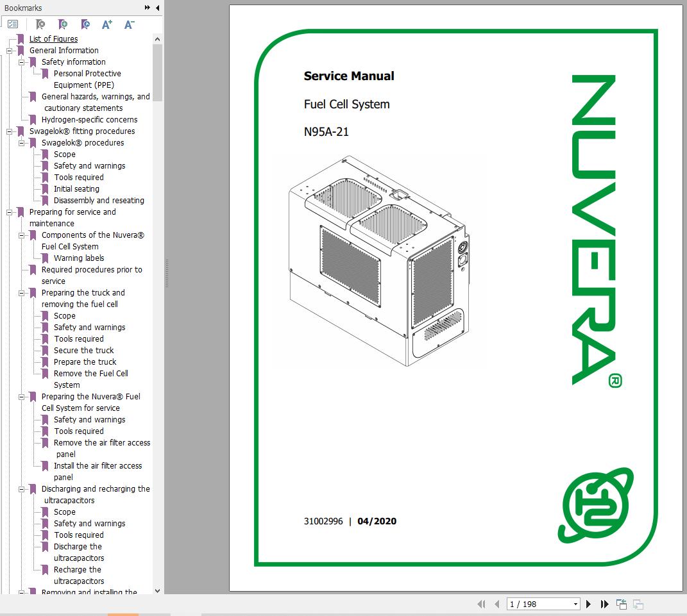The image size is (687, 616).
Task: Open the bookmark options menu
Action: [x=13, y=24]
